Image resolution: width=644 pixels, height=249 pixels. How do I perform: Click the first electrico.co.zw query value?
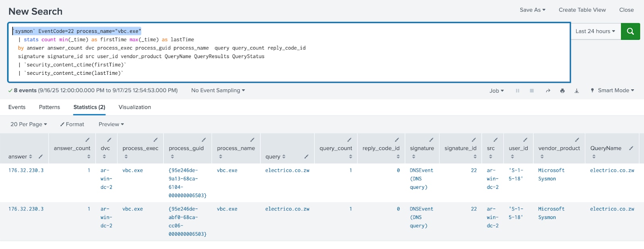[x=287, y=171]
